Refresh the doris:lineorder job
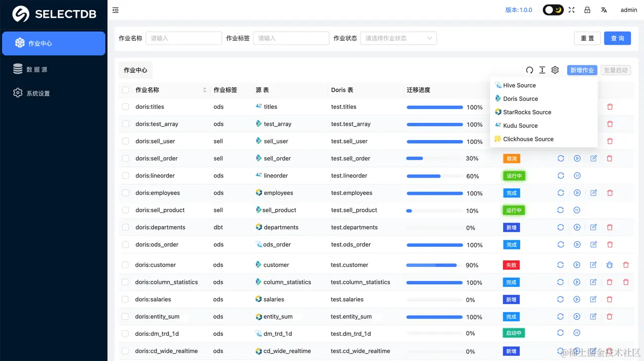 click(x=560, y=176)
